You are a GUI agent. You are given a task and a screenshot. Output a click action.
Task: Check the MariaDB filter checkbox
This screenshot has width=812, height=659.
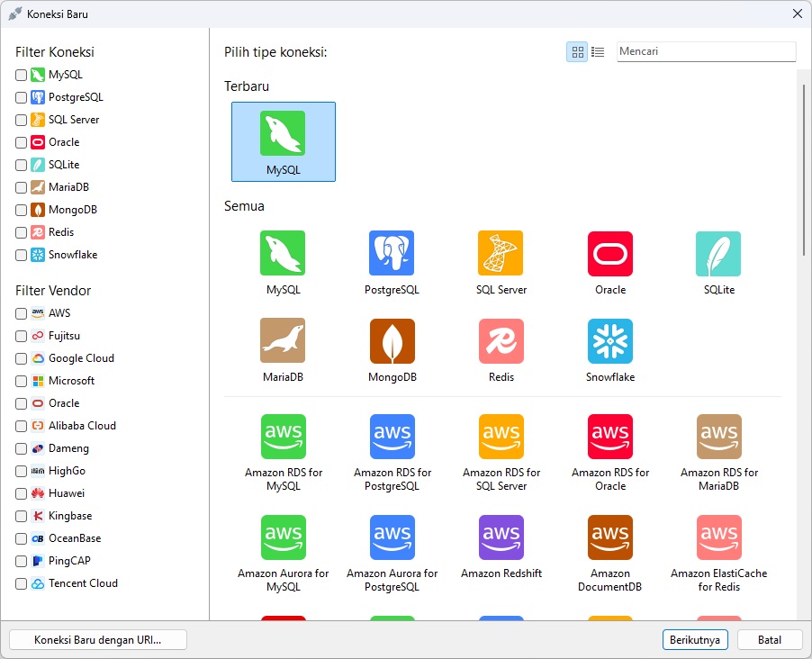22,187
